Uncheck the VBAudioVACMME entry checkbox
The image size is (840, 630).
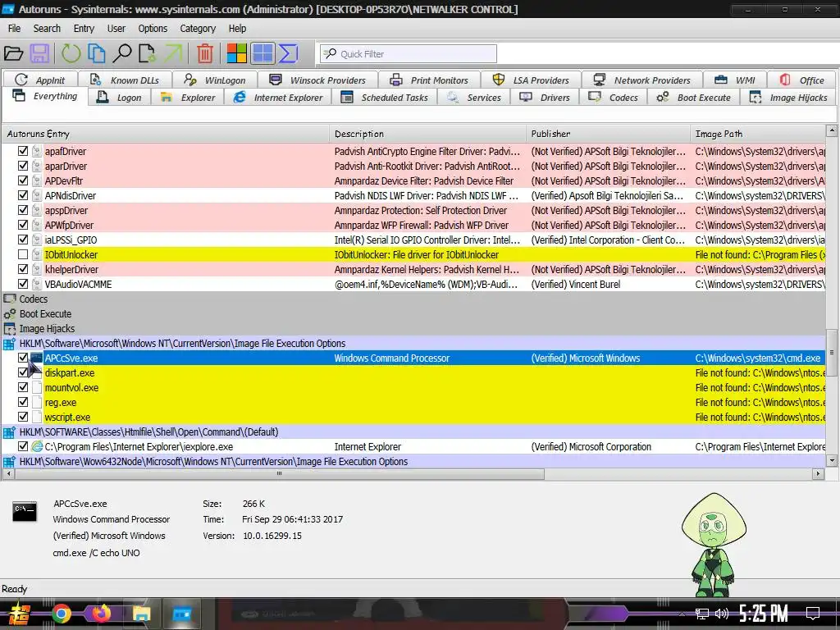pos(22,284)
